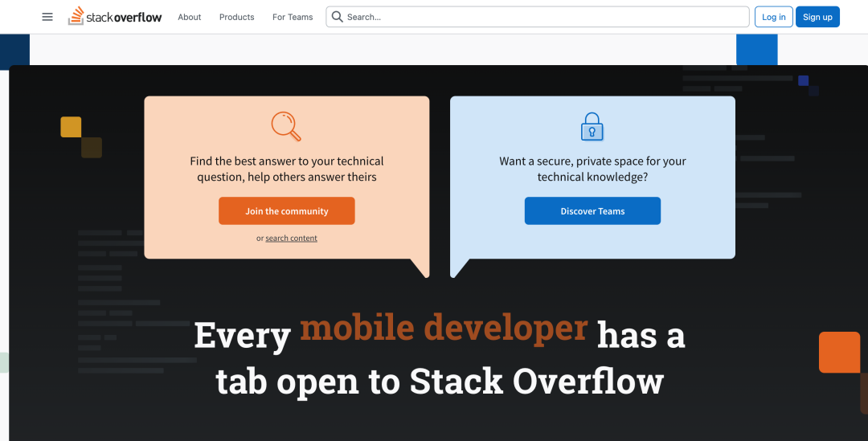This screenshot has height=441, width=868.
Task: Click Join the community button
Action: coord(287,210)
